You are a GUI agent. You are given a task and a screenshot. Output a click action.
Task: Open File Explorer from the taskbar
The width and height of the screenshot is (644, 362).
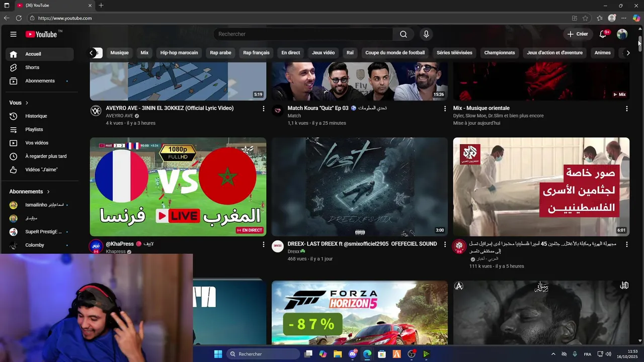338,354
